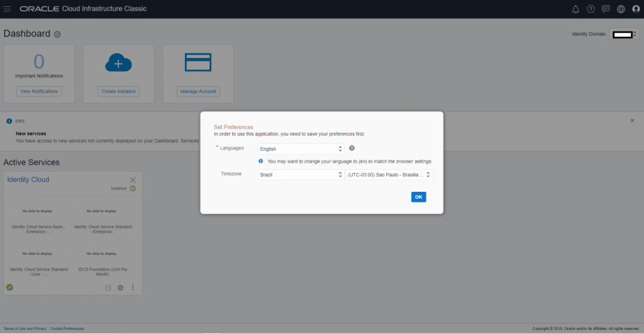Click the Create Instance cloud icon
This screenshot has width=644, height=334.
pos(118,63)
